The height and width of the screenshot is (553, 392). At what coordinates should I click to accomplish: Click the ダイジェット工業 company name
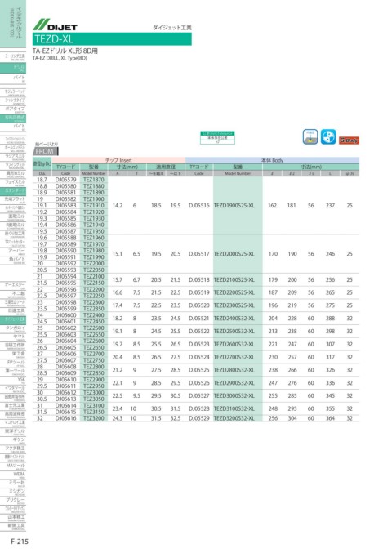click(x=172, y=28)
